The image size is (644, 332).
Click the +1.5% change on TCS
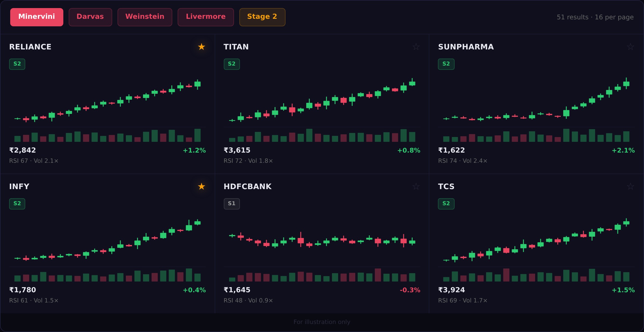623,290
